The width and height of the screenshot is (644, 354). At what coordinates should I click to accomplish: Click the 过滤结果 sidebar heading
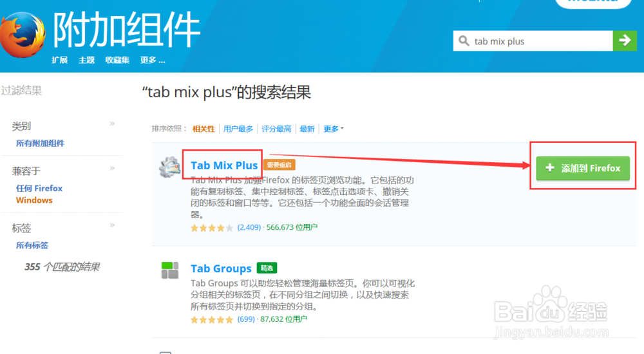[x=21, y=91]
